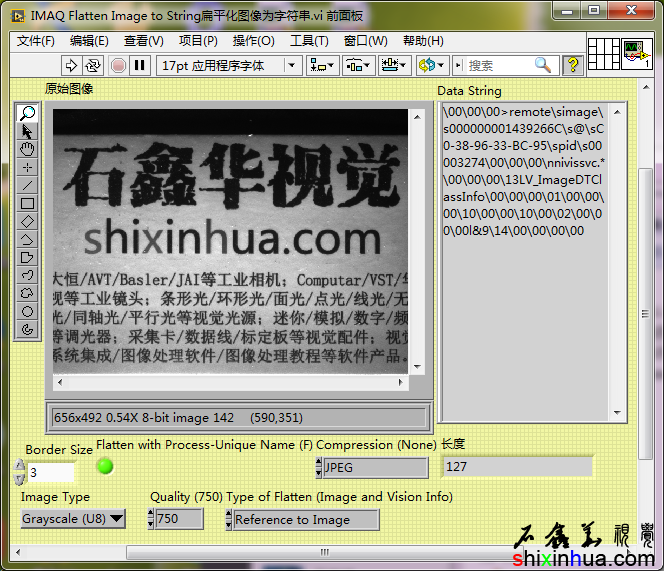Click image horizontal scrollbar right arrow
This screenshot has width=664, height=571.
[400, 383]
